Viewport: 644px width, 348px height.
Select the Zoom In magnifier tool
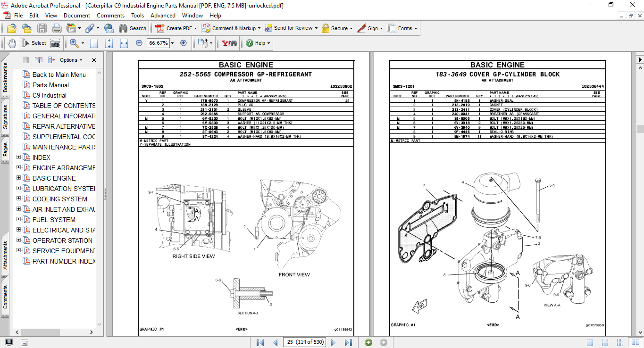pyautogui.click(x=74, y=43)
